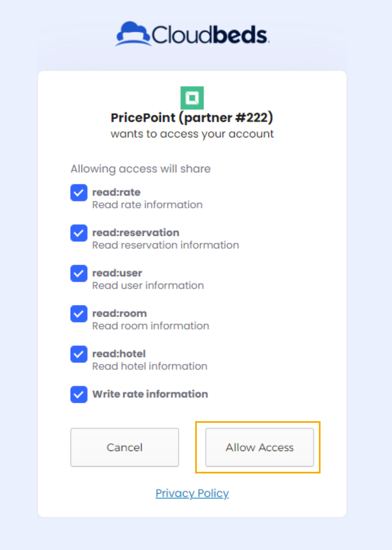Image resolution: width=392 pixels, height=550 pixels.
Task: Click the Read reservation information description
Action: click(x=165, y=245)
